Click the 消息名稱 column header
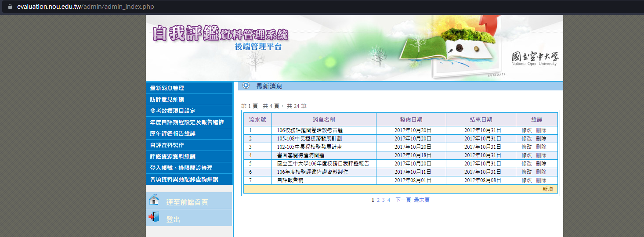644x237 pixels. click(x=324, y=120)
